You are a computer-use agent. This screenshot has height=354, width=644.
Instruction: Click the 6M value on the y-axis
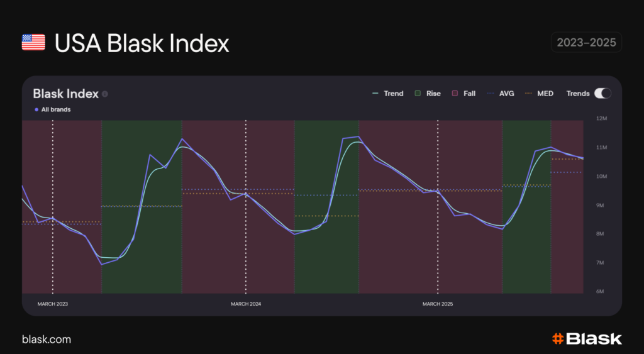[600, 292]
